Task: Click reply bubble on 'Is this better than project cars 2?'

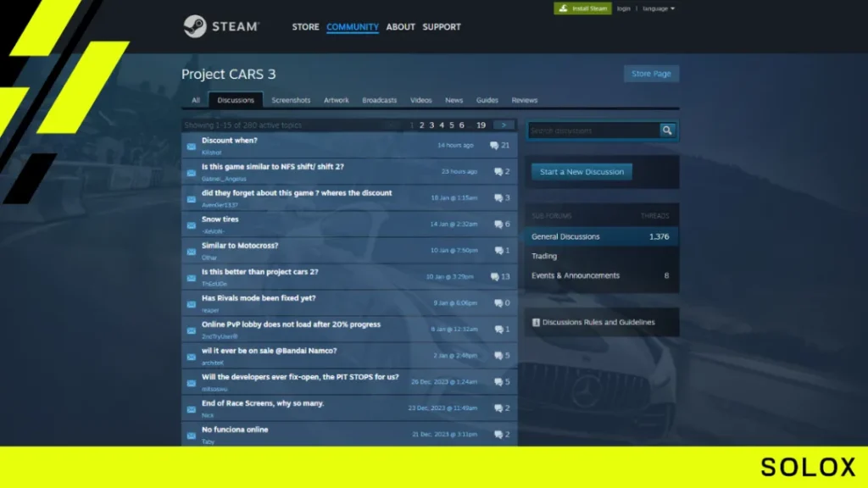Action: click(494, 277)
